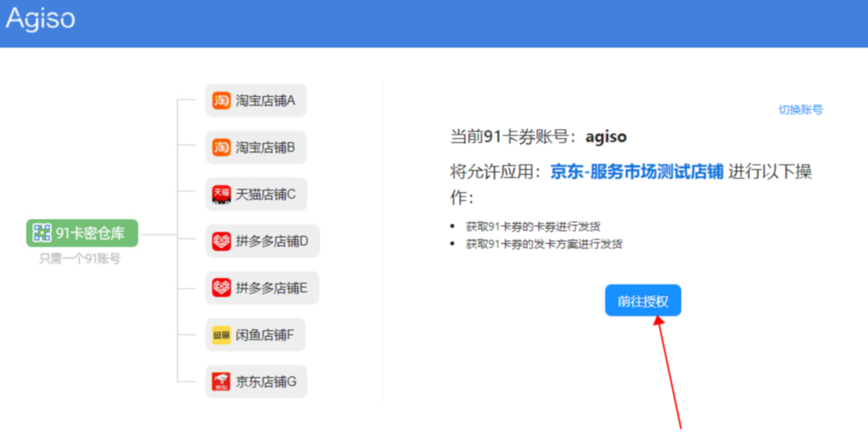Select the 闲鱼店铺F label text

pyautogui.click(x=264, y=335)
